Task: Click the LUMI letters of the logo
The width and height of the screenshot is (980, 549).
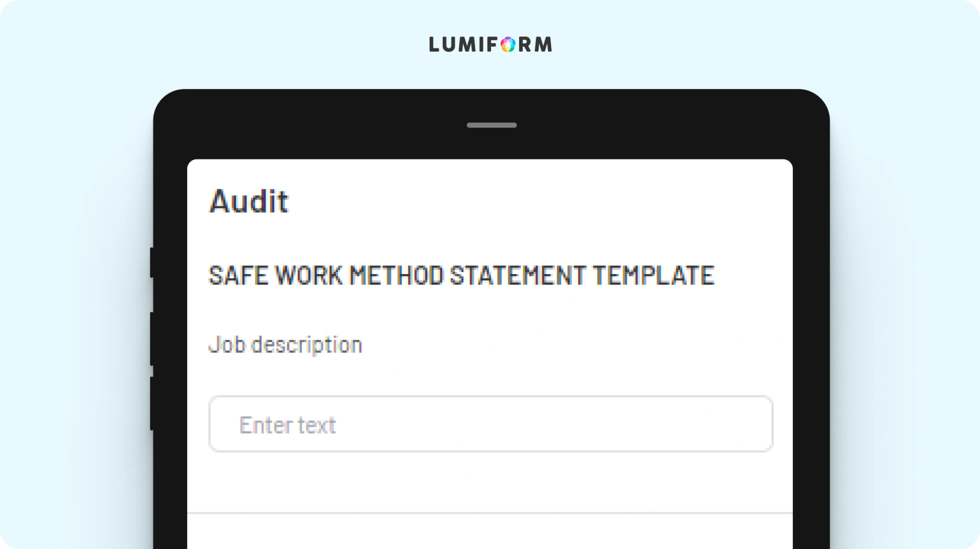Action: [463, 44]
